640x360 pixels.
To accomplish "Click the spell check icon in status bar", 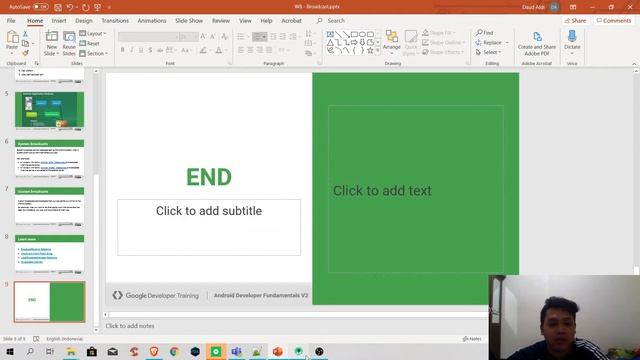I will [x=36, y=339].
